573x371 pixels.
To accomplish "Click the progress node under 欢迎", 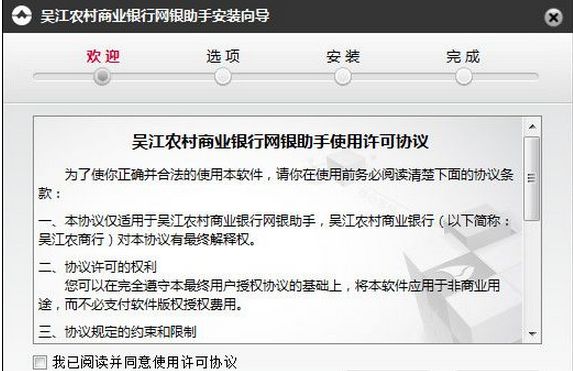I will (102, 77).
